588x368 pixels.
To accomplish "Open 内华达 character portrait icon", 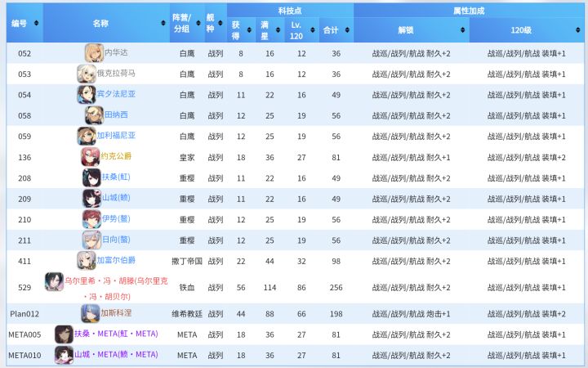I will pos(94,53).
